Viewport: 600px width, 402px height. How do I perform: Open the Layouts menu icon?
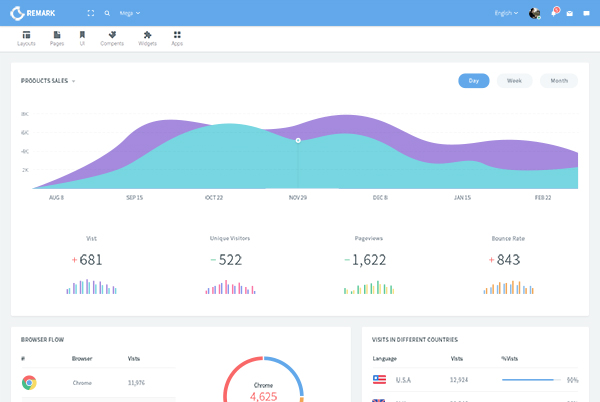pos(26,35)
